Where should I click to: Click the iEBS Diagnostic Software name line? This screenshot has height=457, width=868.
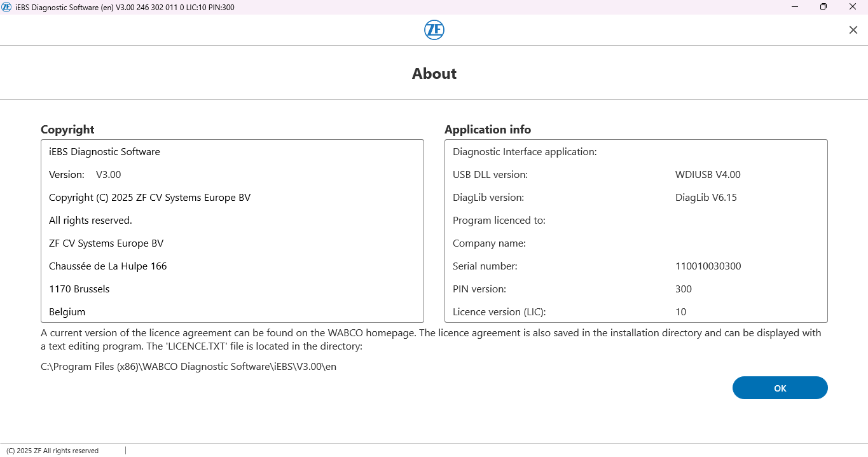point(104,152)
